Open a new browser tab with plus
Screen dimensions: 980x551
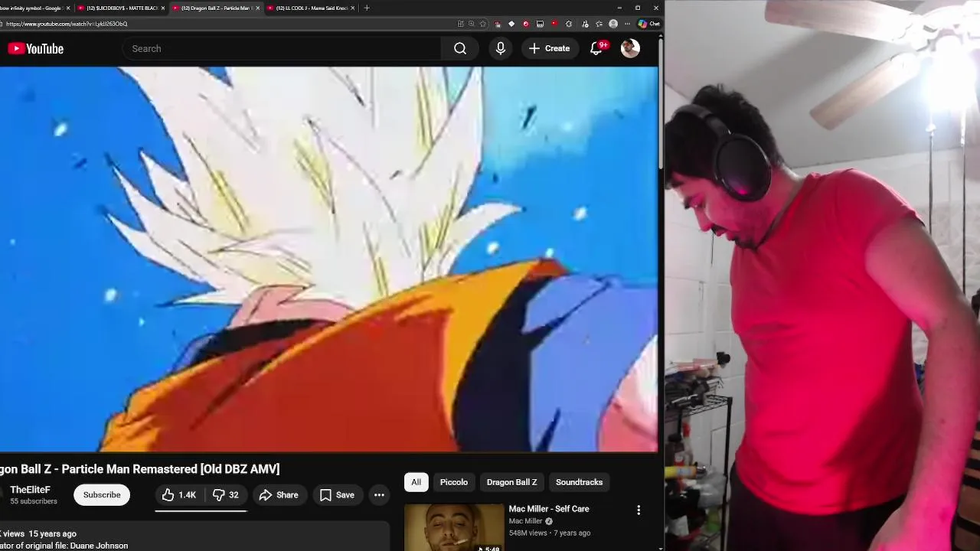(367, 8)
